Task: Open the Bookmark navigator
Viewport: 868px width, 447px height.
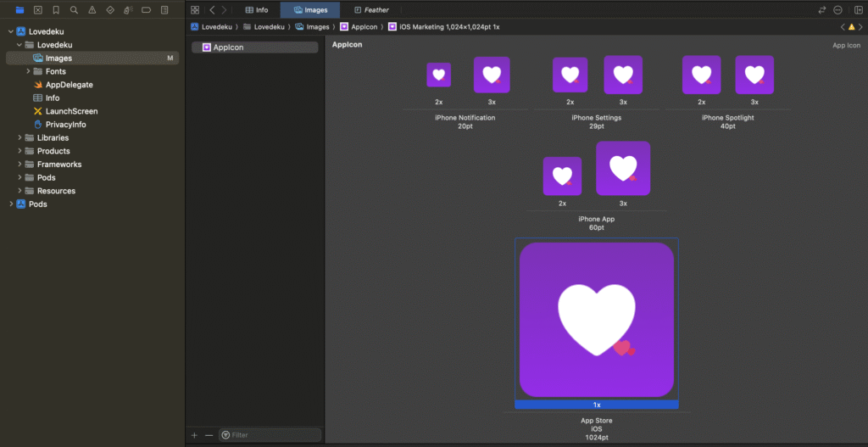Action: [x=56, y=10]
